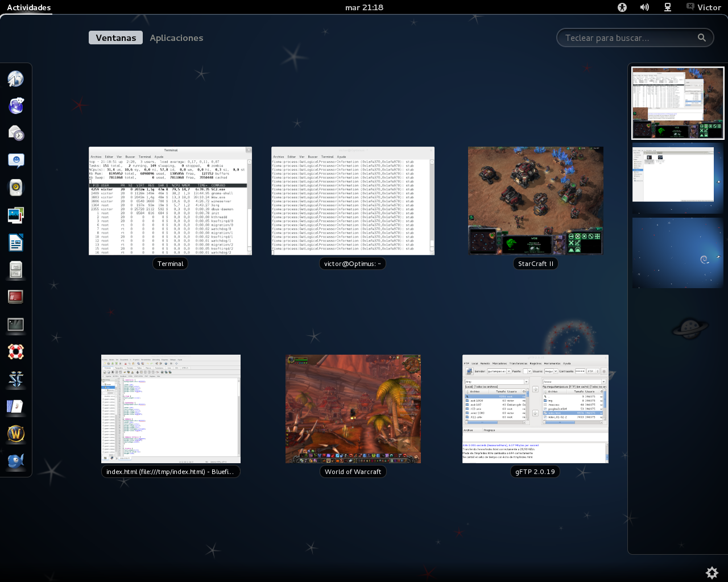Open the black terminal dock icon
Viewport: 728px width, 582px height.
pyautogui.click(x=16, y=325)
